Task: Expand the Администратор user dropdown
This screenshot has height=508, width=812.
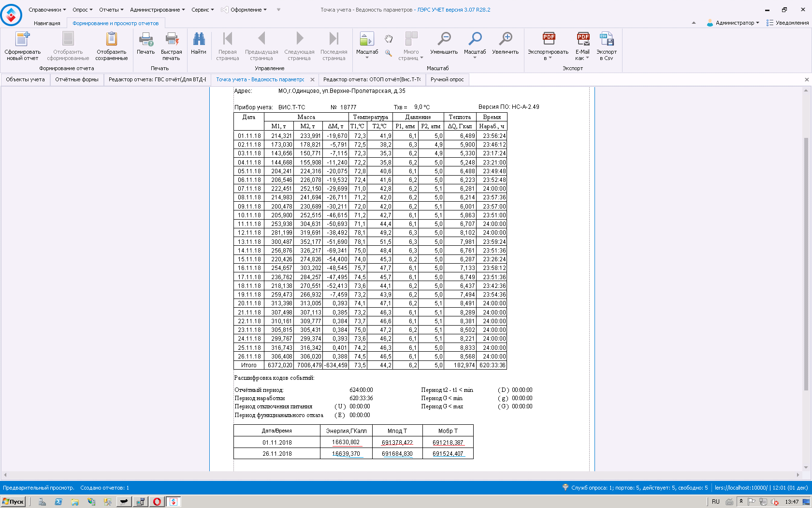Action: pos(733,23)
